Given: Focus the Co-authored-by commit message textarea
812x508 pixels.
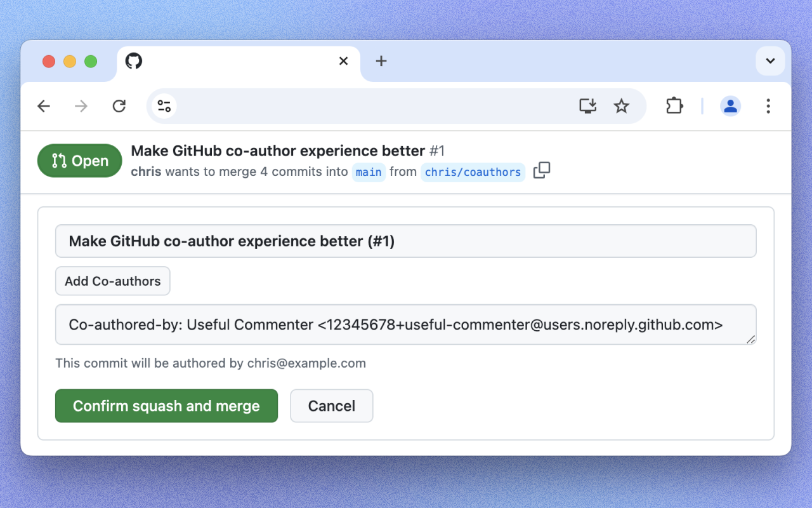Looking at the screenshot, I should coord(406,324).
